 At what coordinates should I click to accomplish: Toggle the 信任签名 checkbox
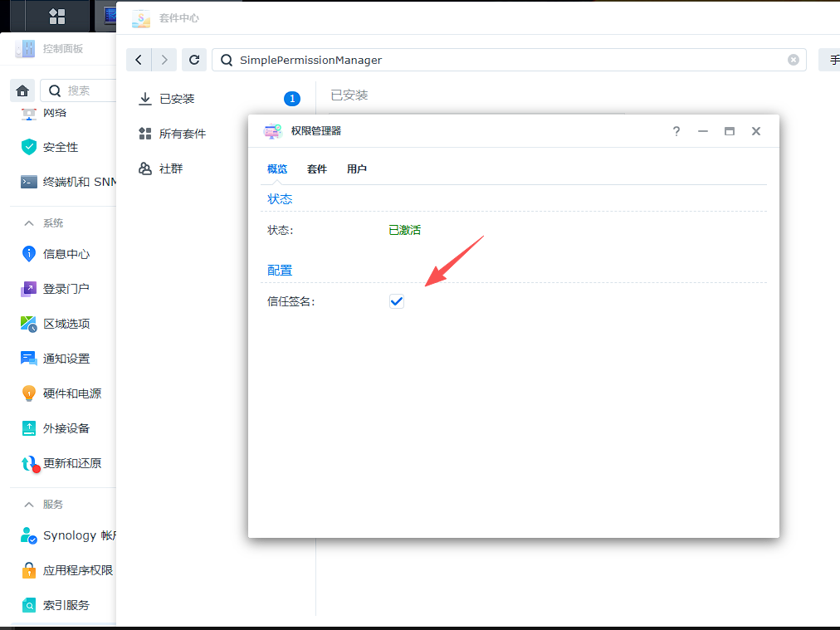click(396, 301)
